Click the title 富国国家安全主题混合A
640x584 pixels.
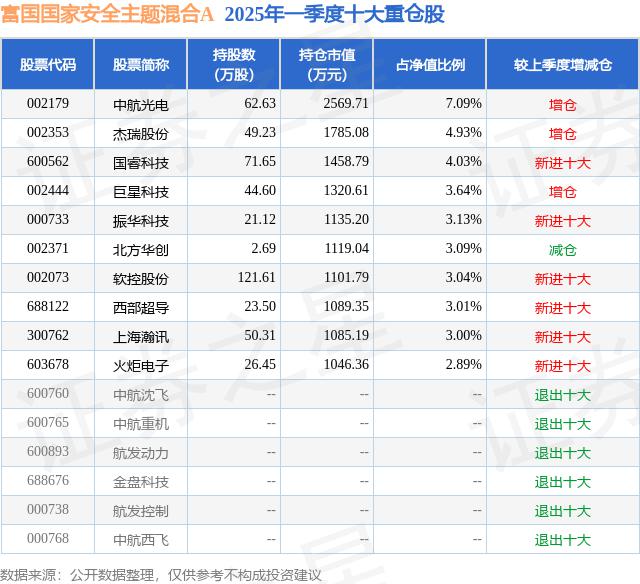tap(106, 15)
